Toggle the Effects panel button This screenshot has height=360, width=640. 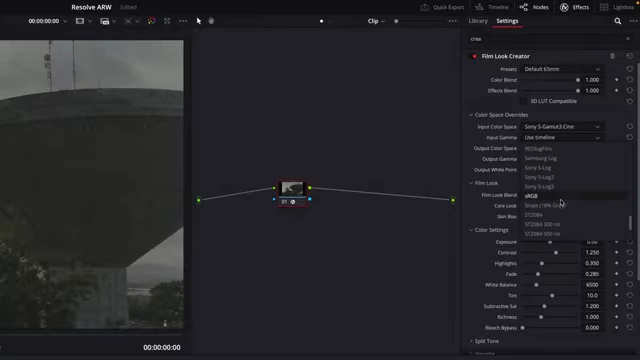pyautogui.click(x=574, y=7)
